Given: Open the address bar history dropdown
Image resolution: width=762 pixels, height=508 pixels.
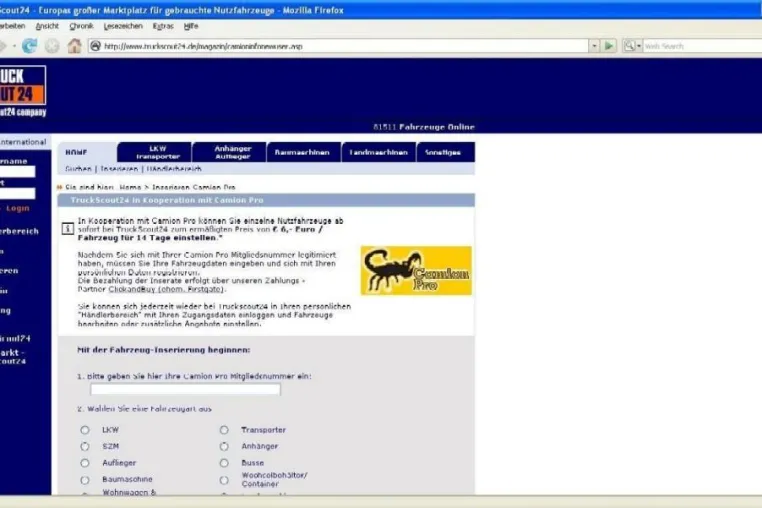Looking at the screenshot, I should click(594, 46).
